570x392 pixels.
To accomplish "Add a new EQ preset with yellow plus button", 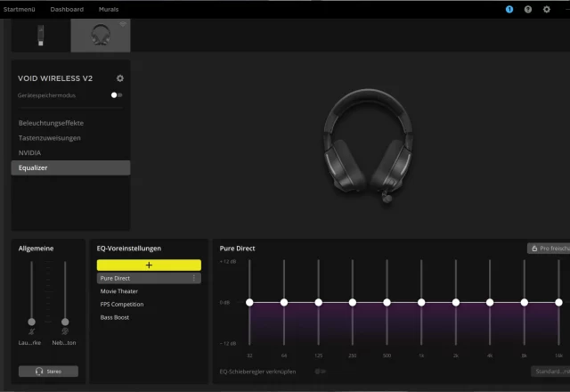I will (x=149, y=265).
